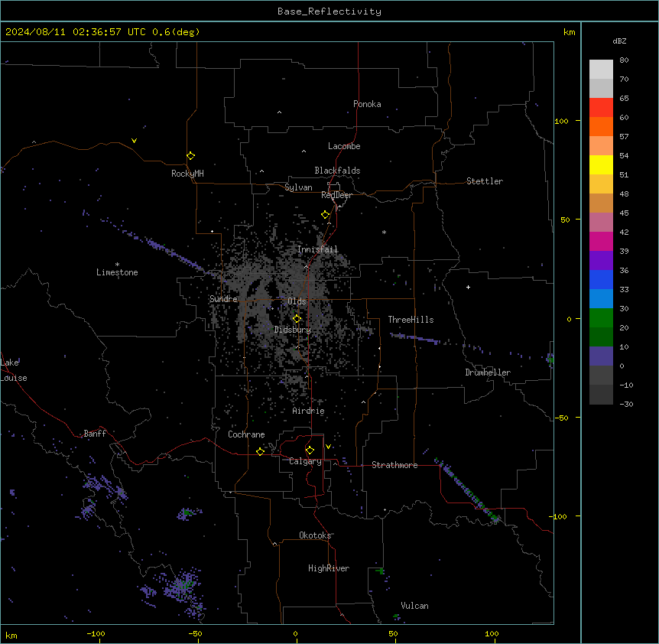Click the white plus marker west of Stettler area
This screenshot has width=659, height=644.
[x=468, y=287]
